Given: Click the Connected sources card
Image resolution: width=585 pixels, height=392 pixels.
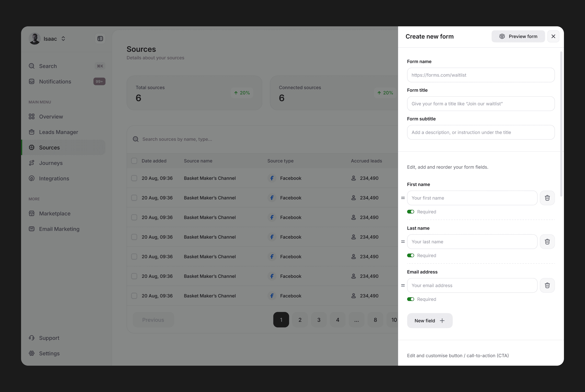Looking at the screenshot, I should click(x=334, y=93).
